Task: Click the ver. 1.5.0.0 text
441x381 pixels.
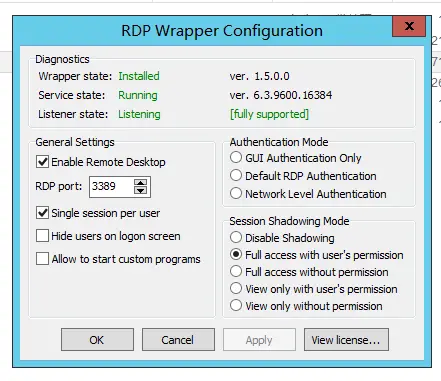Action: click(x=259, y=76)
